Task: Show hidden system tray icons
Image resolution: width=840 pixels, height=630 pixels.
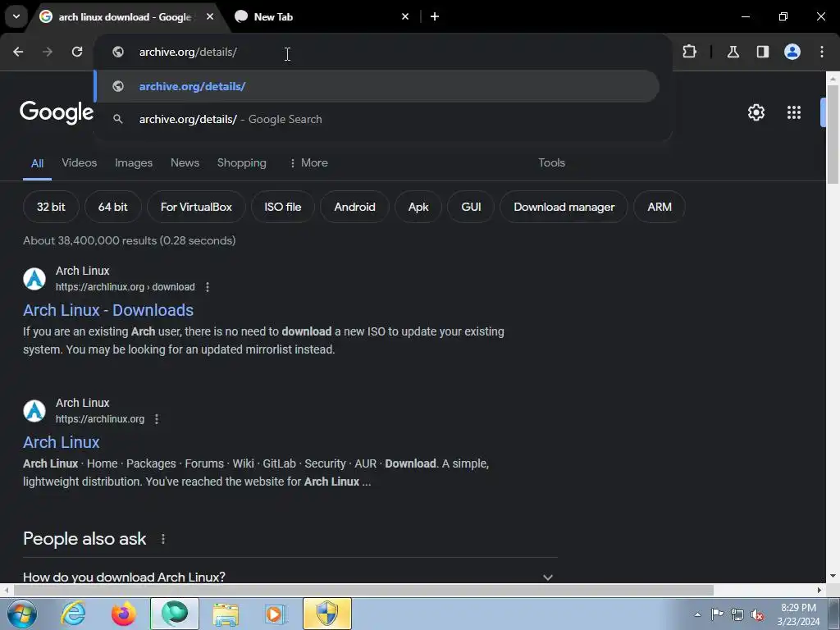Action: [x=697, y=614]
